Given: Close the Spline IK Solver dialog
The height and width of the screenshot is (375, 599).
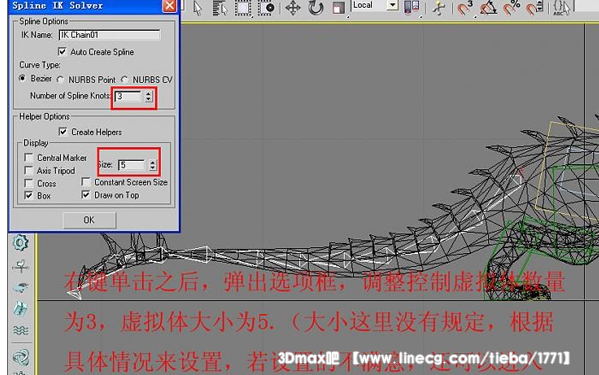Looking at the screenshot, I should coord(169,6).
